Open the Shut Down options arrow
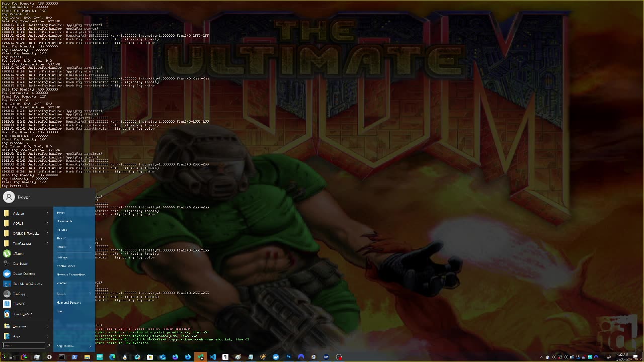The height and width of the screenshot is (362, 644). point(91,346)
